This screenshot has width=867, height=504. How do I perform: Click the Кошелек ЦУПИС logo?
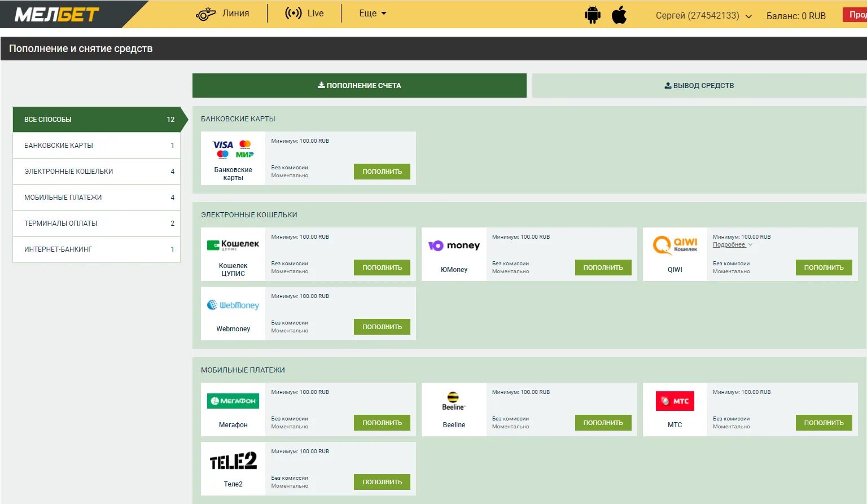[233, 245]
